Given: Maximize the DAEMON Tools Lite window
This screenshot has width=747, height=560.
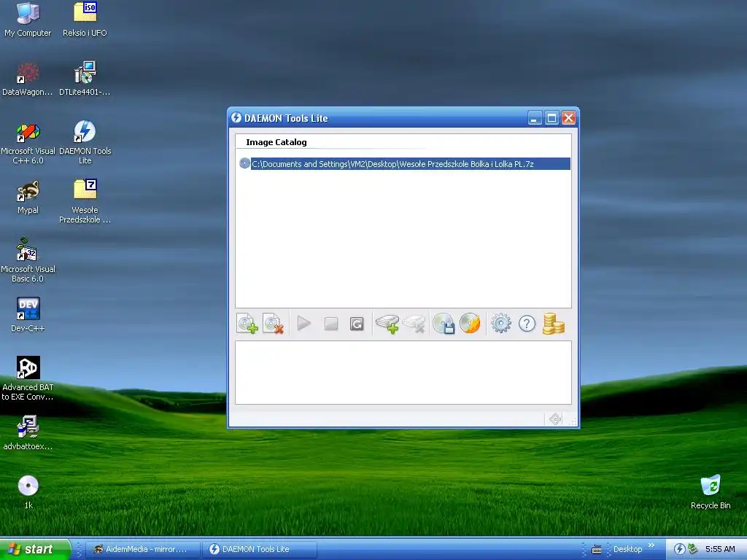Looking at the screenshot, I should click(x=551, y=118).
